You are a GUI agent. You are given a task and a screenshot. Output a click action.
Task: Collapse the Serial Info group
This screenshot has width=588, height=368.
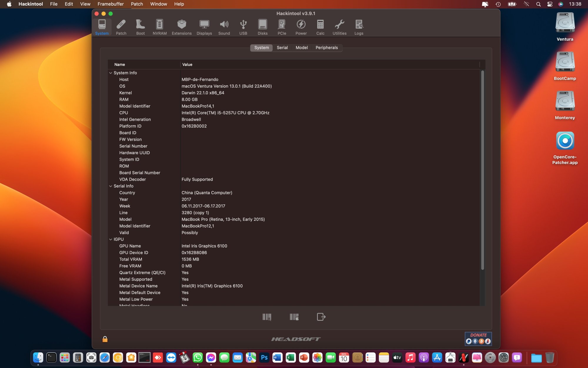click(111, 186)
